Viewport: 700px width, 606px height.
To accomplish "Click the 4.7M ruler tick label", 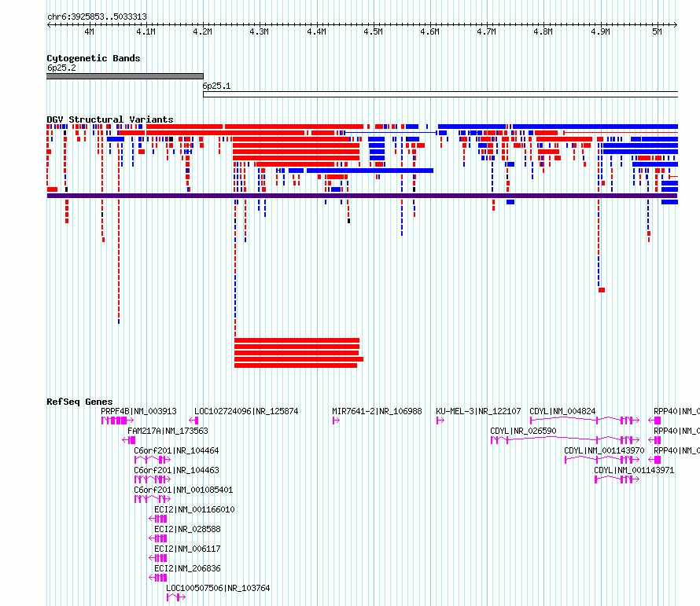I will tap(487, 31).
